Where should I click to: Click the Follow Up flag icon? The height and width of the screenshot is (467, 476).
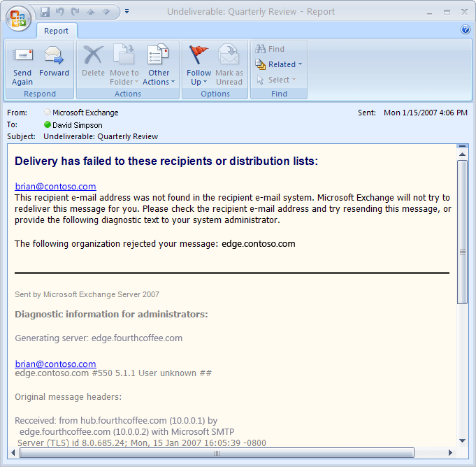pos(199,55)
